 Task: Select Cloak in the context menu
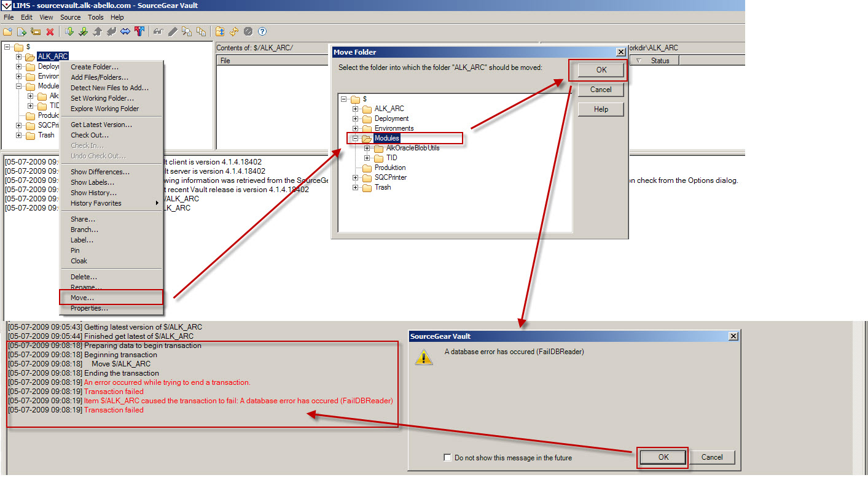click(111, 261)
